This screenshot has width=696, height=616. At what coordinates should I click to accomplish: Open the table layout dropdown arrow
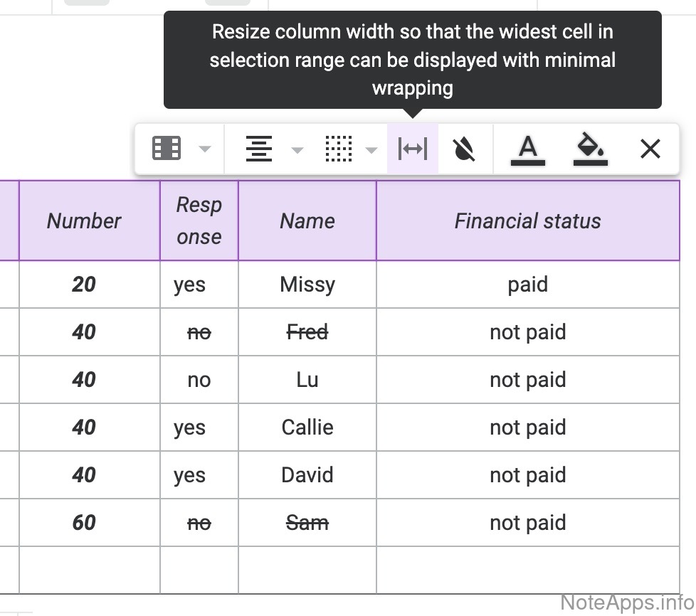tap(205, 149)
